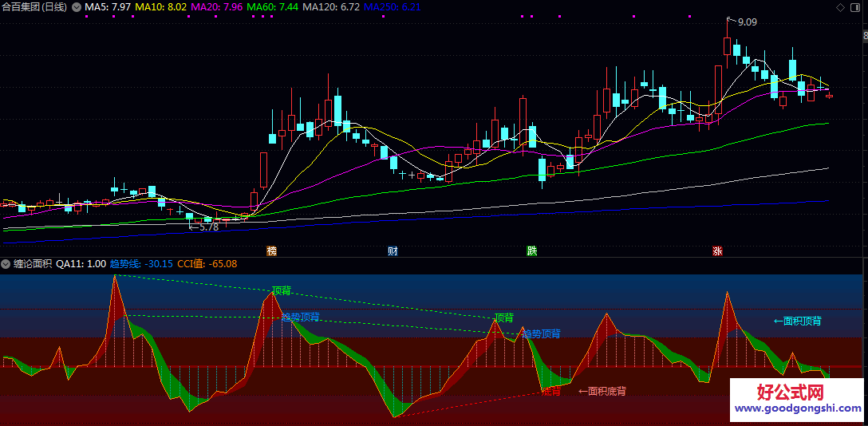Viewport: 868px width, 426px height.
Task: Click the orange 榜 marker icon
Action: pyautogui.click(x=272, y=251)
